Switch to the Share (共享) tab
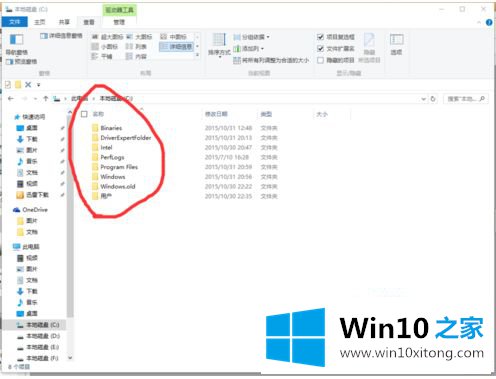Image resolution: width=496 pixels, height=379 pixels. pyautogui.click(x=64, y=22)
